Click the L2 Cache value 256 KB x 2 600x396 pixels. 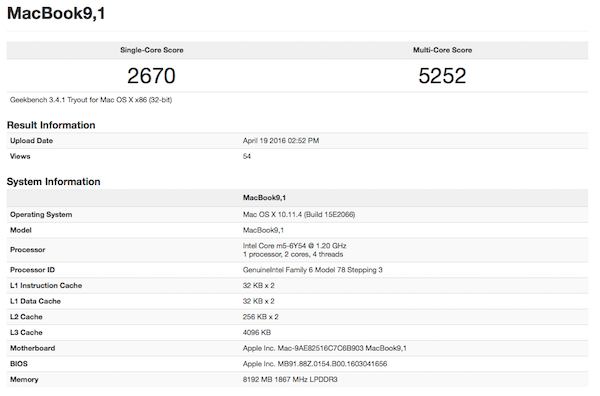click(261, 317)
